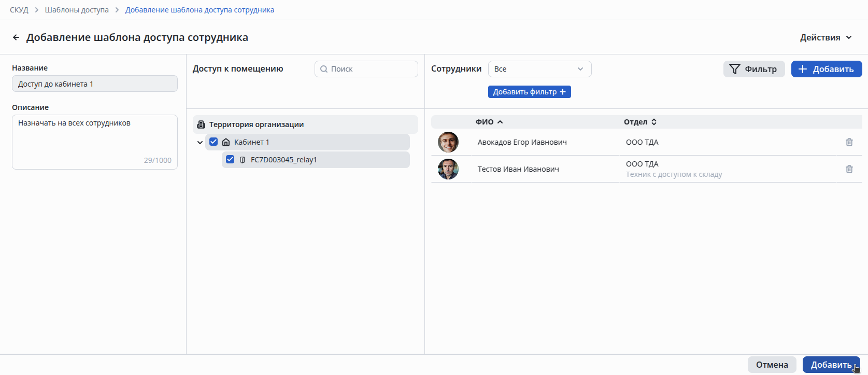This screenshot has height=375, width=868.
Task: Click the Фильтр button
Action: [x=753, y=69]
